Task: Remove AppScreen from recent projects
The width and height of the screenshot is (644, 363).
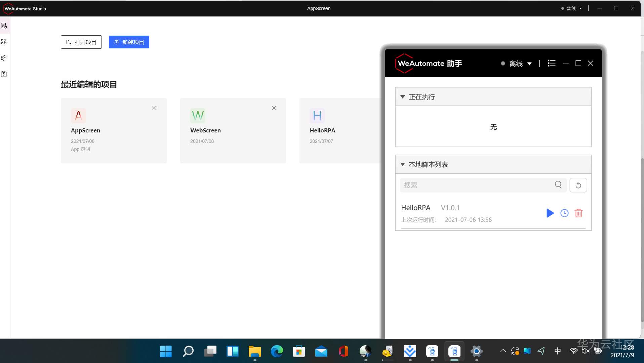Action: 154,108
